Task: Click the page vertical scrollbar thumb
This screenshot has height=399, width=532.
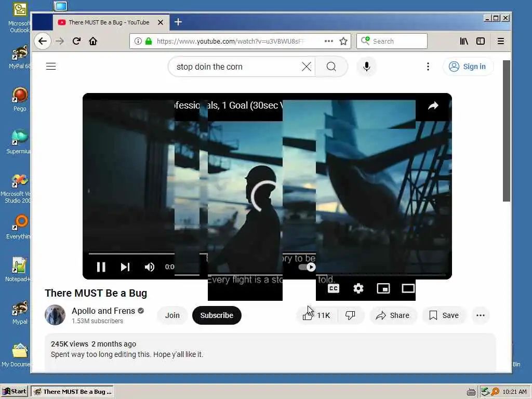Action: click(507, 130)
